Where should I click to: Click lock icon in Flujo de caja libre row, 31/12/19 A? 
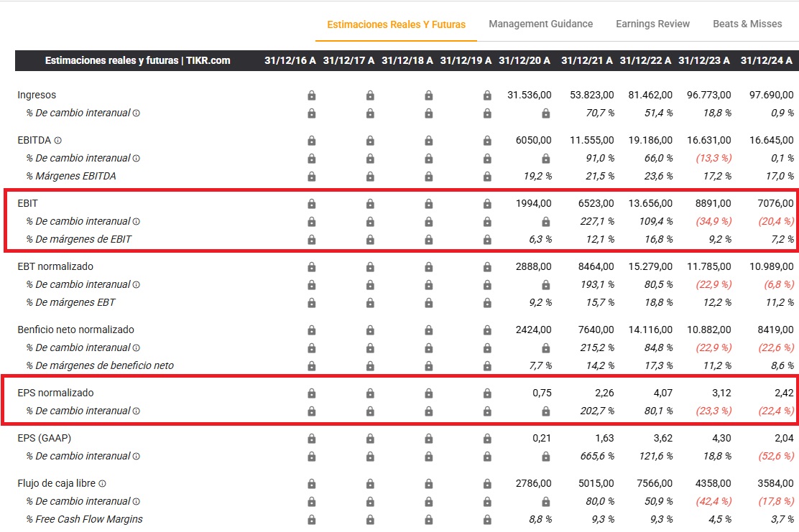[487, 484]
